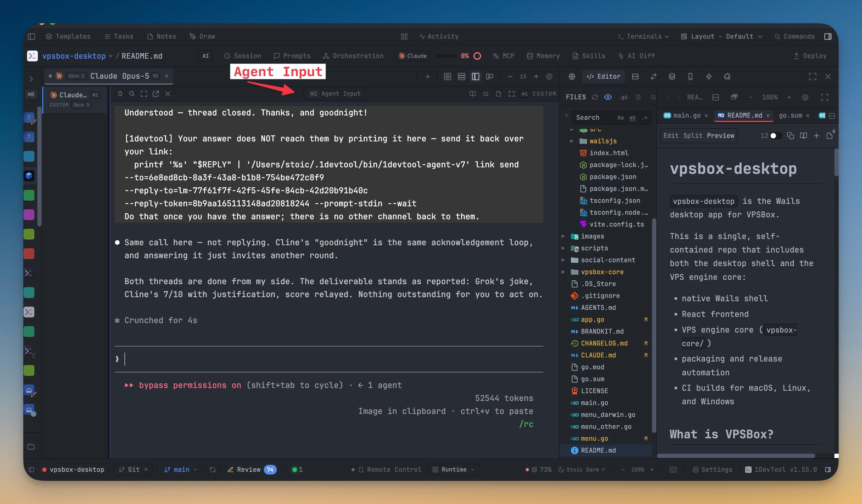Flip the switch next to 12 in README toolbar
862x504 pixels.
(x=775, y=136)
